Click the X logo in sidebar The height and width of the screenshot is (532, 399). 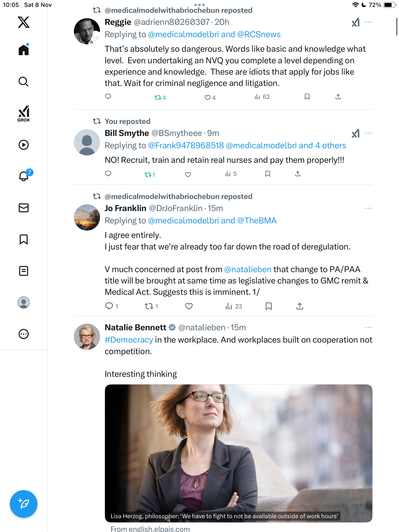pos(24,22)
